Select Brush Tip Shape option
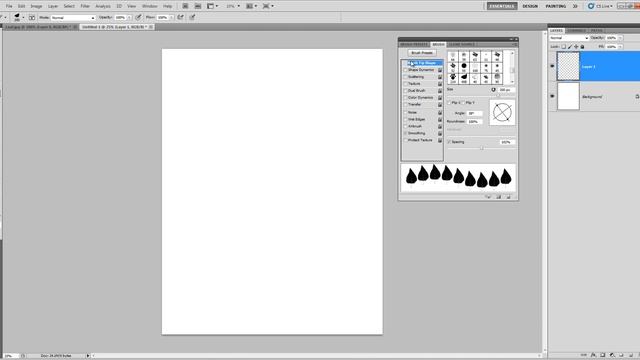640x360 pixels. [x=422, y=63]
